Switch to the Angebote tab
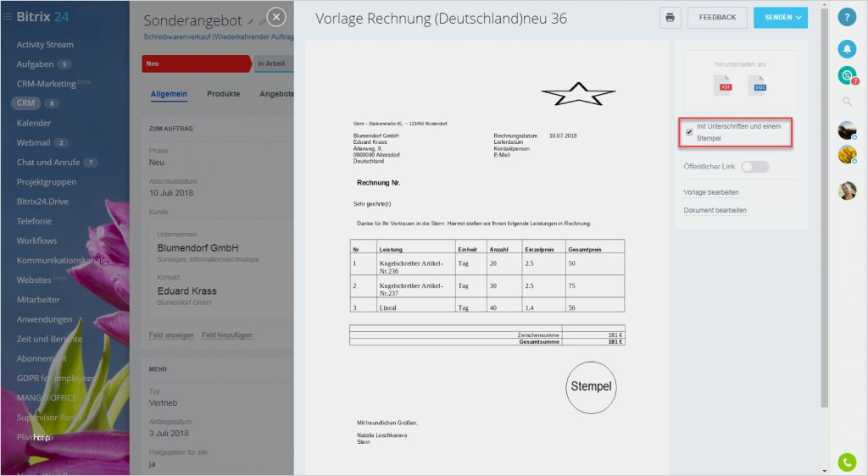Image resolution: width=868 pixels, height=476 pixels. pos(276,94)
